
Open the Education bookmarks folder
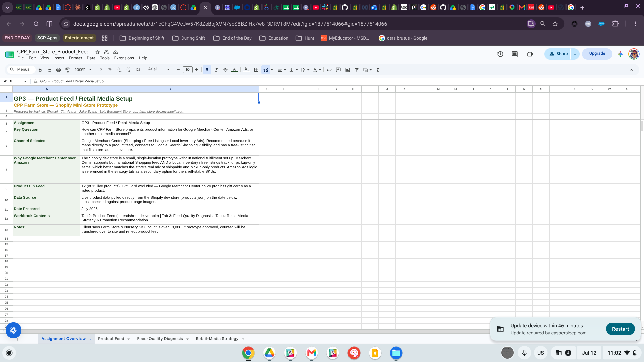click(274, 38)
